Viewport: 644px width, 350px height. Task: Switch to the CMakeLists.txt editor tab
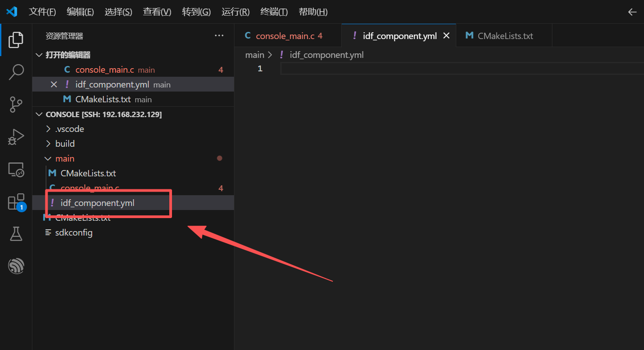pos(504,36)
